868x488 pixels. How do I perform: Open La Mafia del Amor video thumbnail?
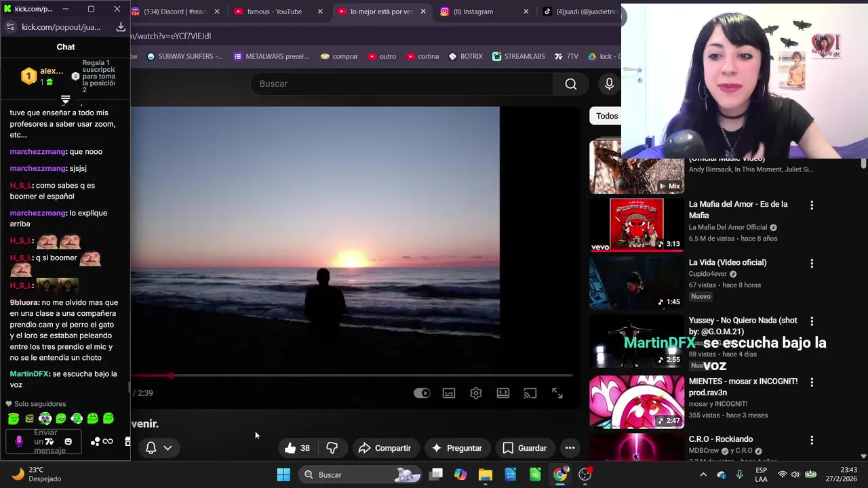tap(637, 224)
